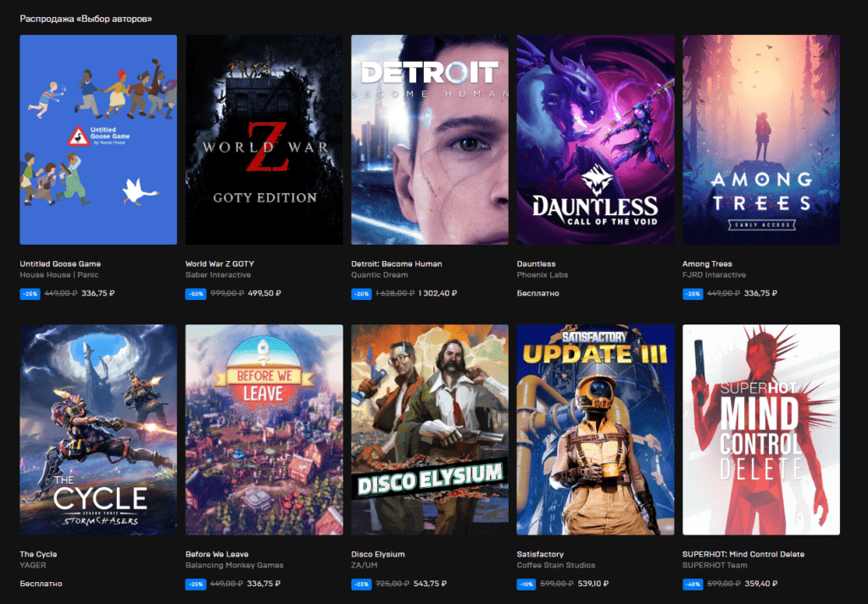Click the 336,75 ₽ price under Among Trees

[x=760, y=293]
